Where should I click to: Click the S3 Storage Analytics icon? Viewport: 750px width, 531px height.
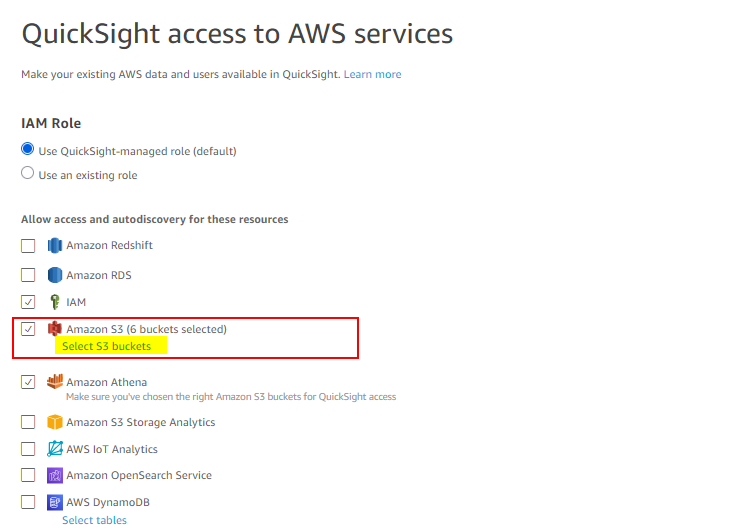pos(55,422)
